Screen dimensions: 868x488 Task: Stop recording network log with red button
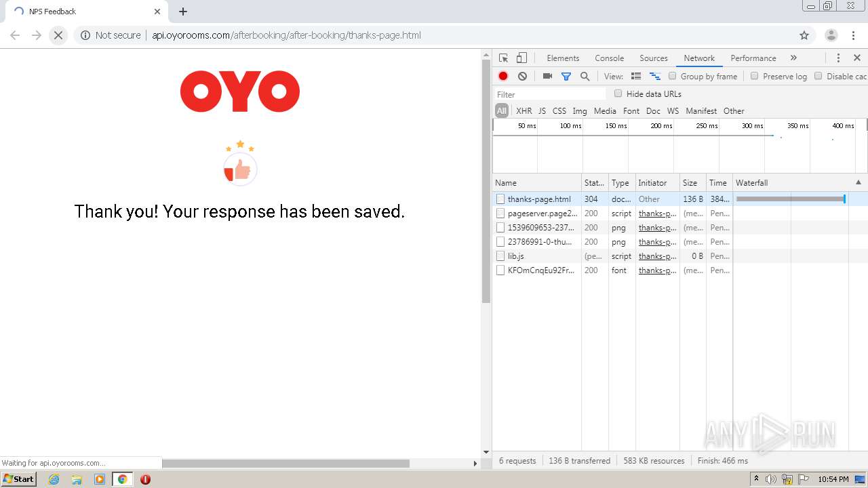pos(503,77)
